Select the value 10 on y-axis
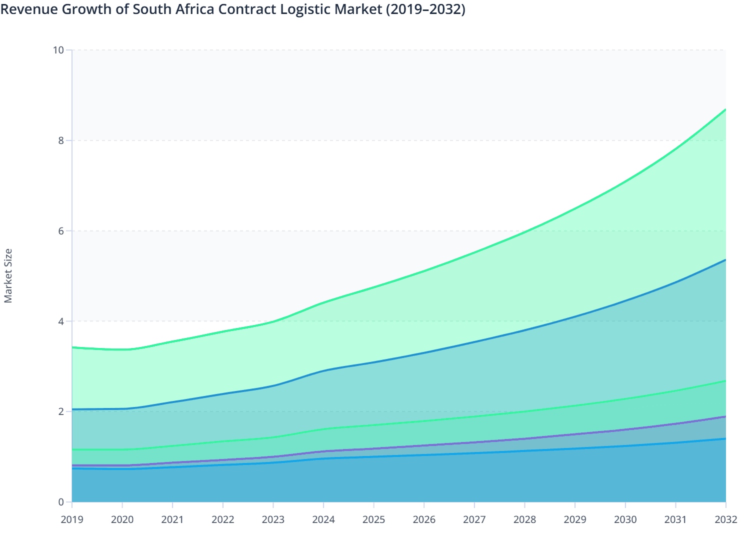Viewport: 754px width, 560px height. 59,49
